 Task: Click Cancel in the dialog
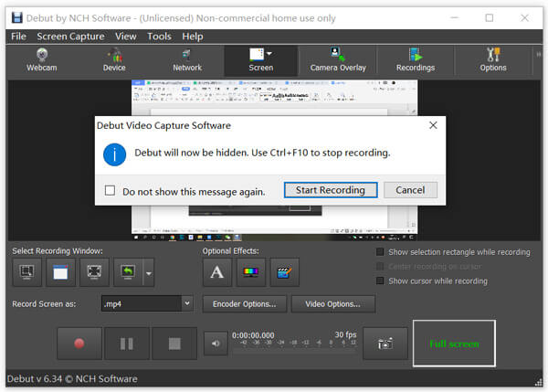click(x=410, y=190)
